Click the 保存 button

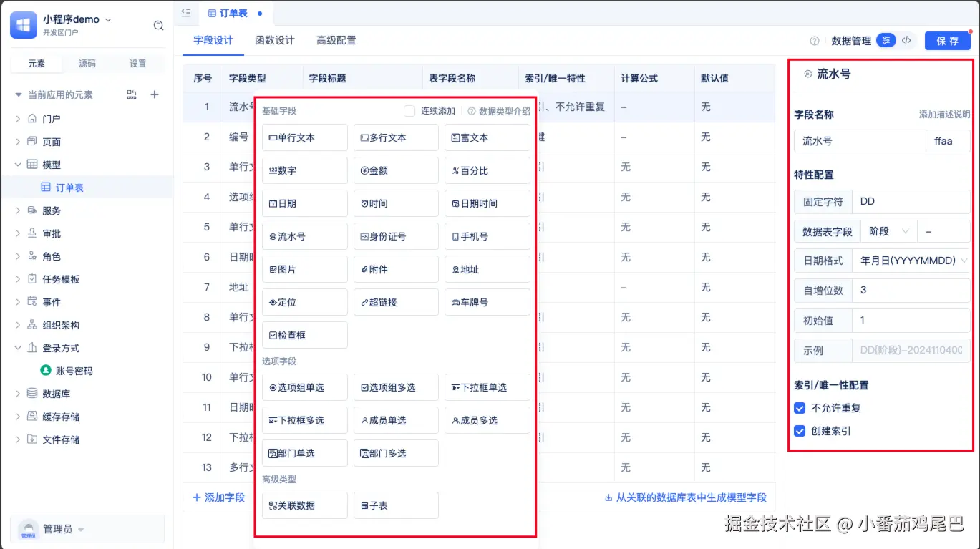pyautogui.click(x=947, y=41)
